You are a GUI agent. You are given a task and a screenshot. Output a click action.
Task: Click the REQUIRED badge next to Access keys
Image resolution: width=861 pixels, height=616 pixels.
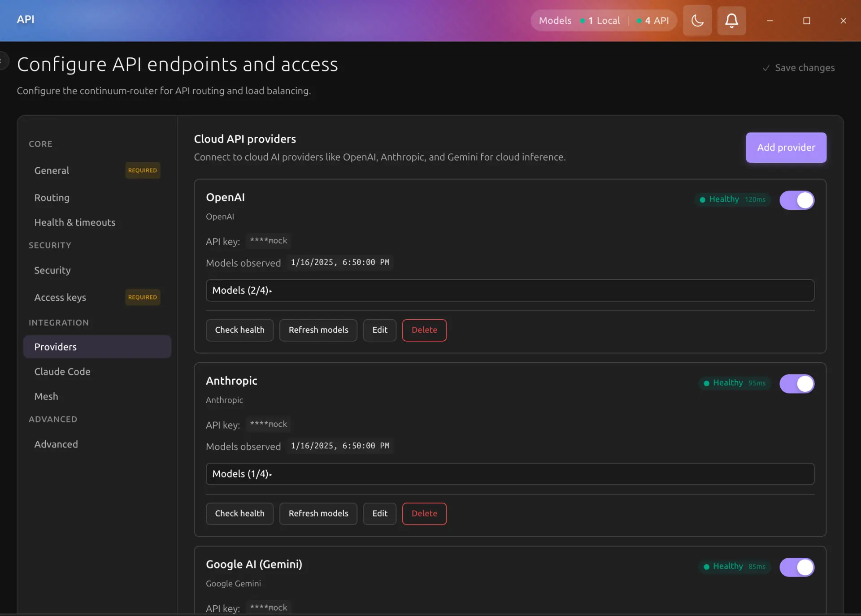143,297
